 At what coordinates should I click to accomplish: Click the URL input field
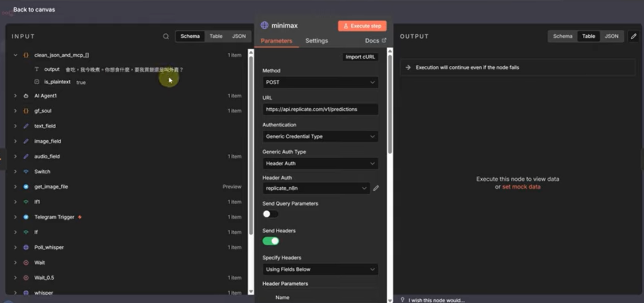(320, 109)
